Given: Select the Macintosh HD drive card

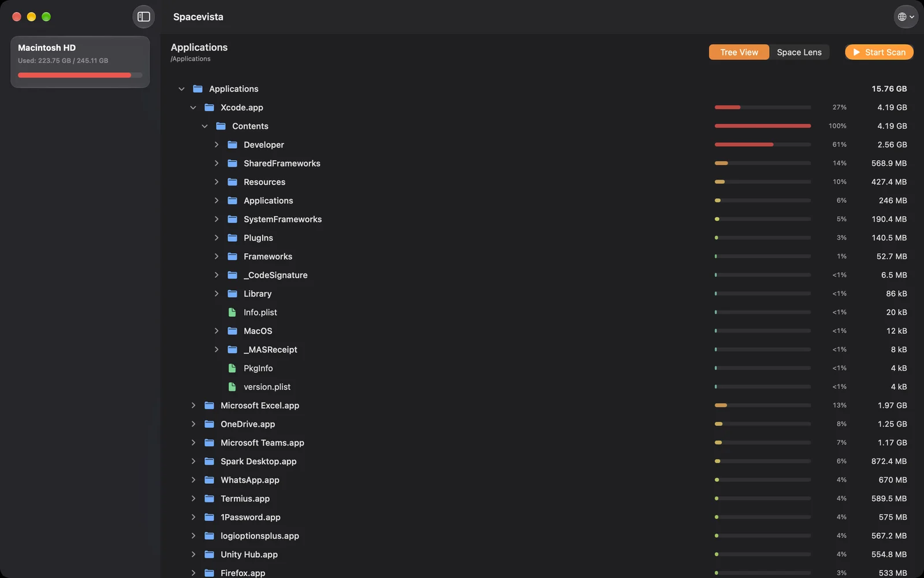Looking at the screenshot, I should coord(80,62).
